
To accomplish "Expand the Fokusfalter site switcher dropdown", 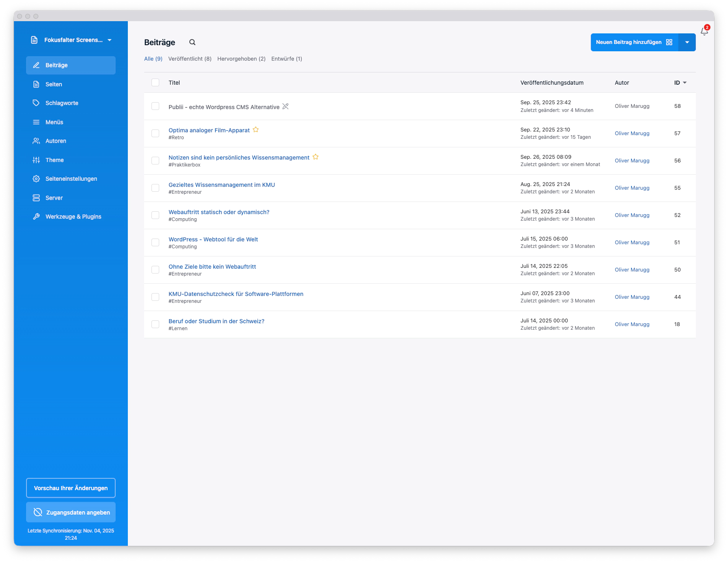I will click(110, 40).
